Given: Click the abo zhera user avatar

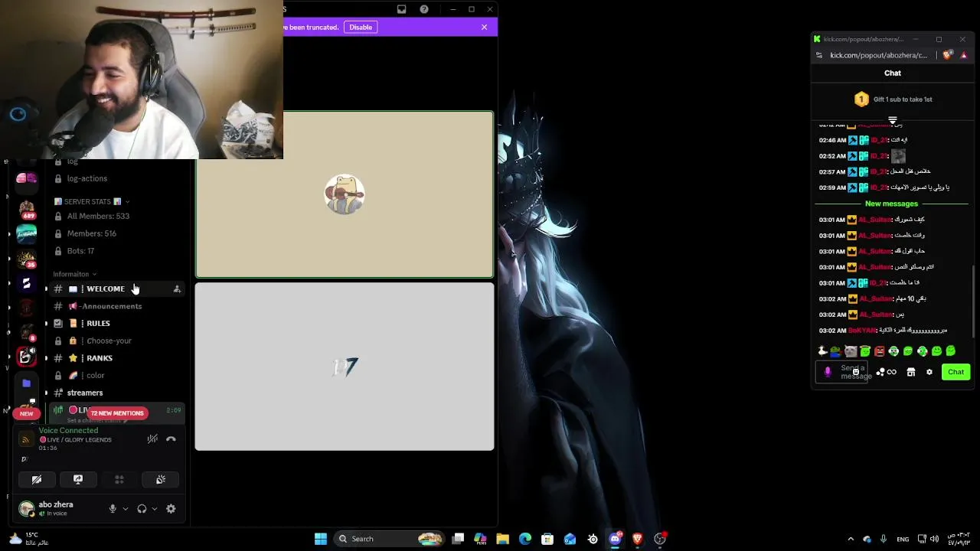Looking at the screenshot, I should 27,508.
